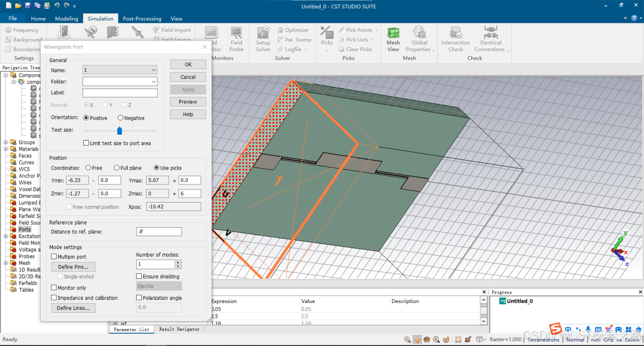Collapse the Components tree node
This screenshot has width=644, height=346.
coord(6,75)
